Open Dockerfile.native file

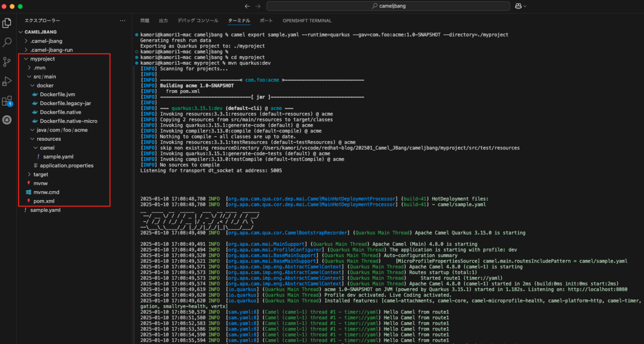click(x=60, y=112)
